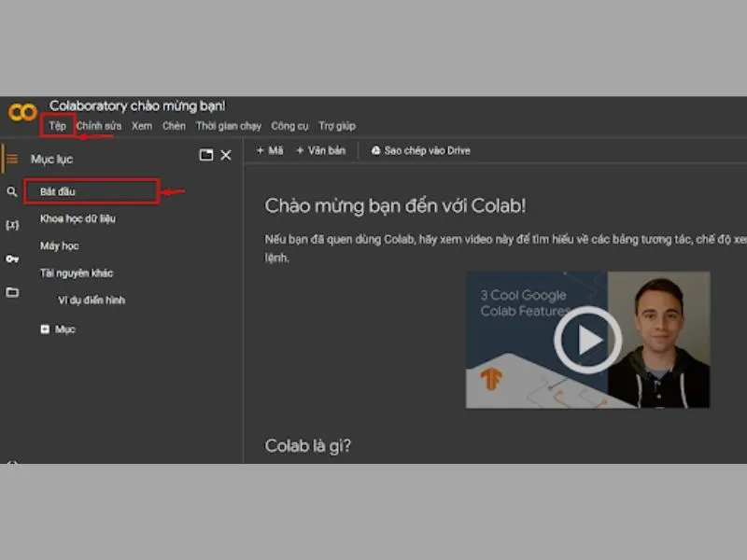Screen dimensions: 747x560
Task: Open the secrets key sidebar icon
Action: [12, 259]
